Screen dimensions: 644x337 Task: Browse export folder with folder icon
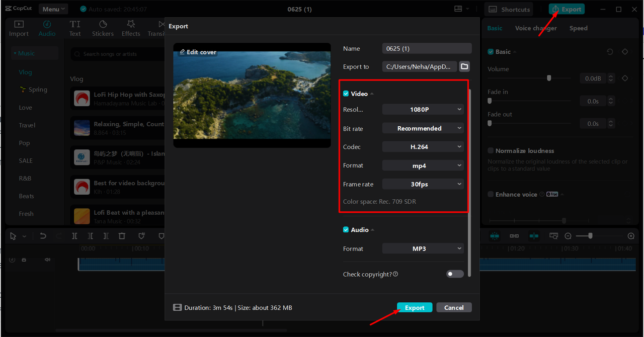tap(464, 66)
